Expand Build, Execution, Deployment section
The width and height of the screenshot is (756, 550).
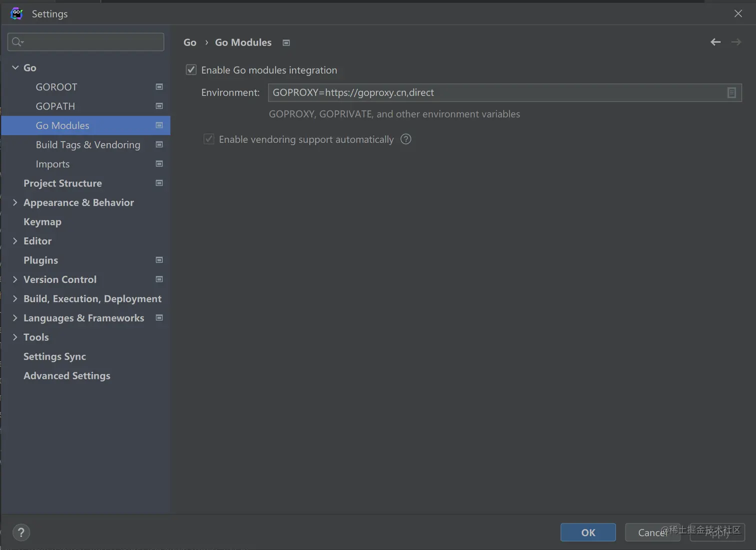point(15,298)
